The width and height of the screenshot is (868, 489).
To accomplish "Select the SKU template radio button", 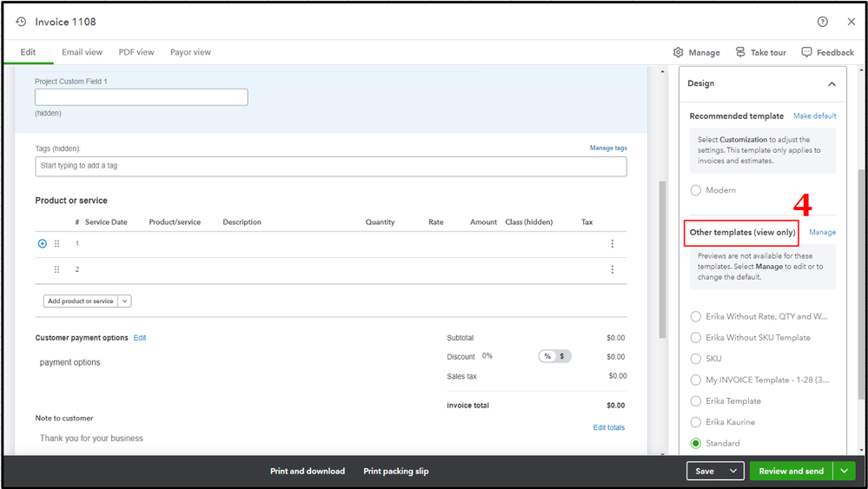I will pos(696,359).
